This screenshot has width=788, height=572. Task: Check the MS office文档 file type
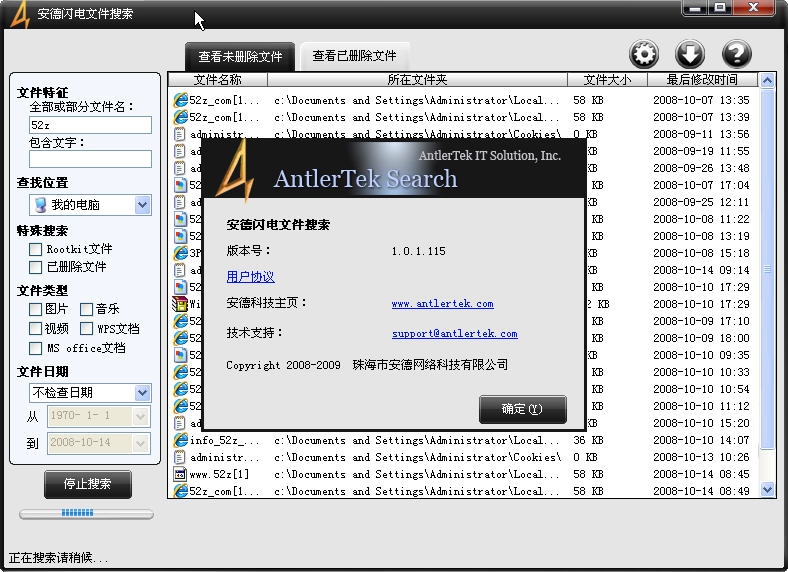click(36, 348)
